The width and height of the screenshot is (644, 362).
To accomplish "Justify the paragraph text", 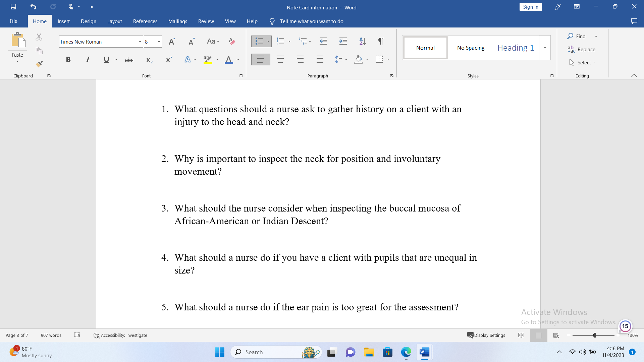I will 320,59.
